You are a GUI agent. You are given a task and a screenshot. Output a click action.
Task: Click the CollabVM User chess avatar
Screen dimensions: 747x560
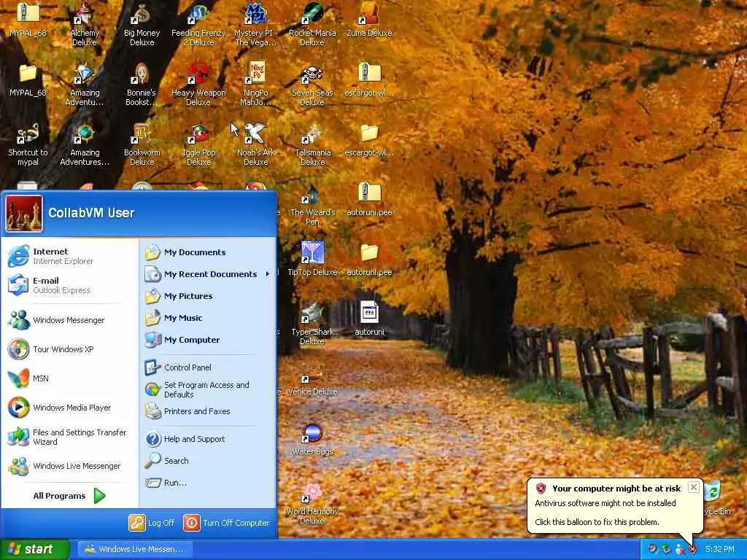click(24, 214)
